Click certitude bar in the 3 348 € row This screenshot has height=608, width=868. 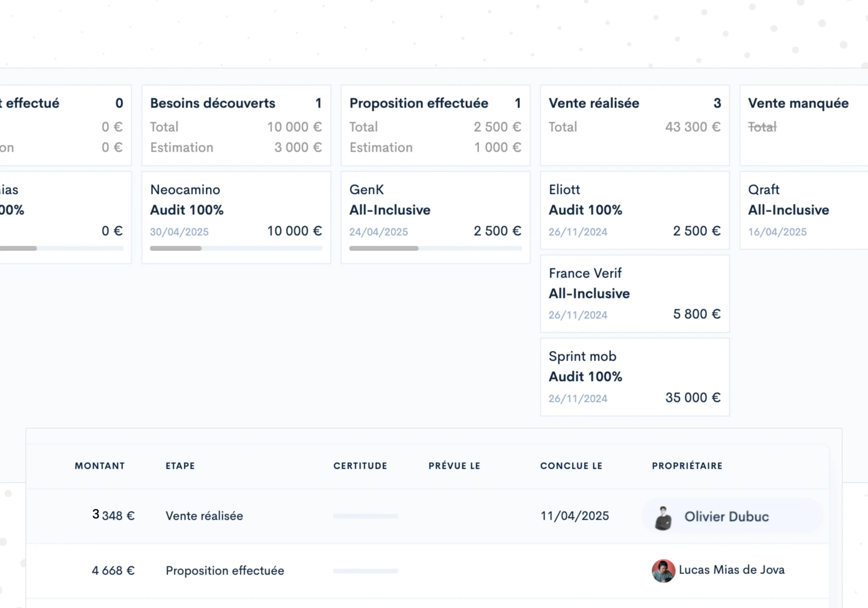365,516
